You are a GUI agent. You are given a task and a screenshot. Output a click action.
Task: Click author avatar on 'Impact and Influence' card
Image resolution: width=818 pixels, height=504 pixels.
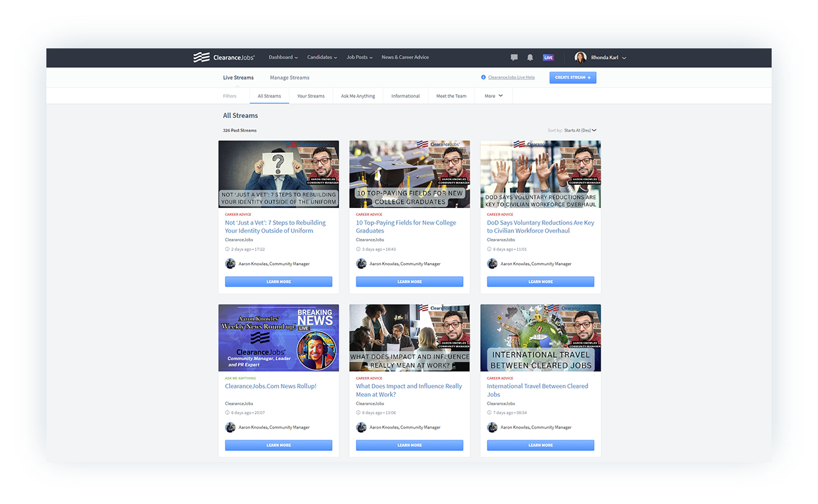pyautogui.click(x=362, y=427)
